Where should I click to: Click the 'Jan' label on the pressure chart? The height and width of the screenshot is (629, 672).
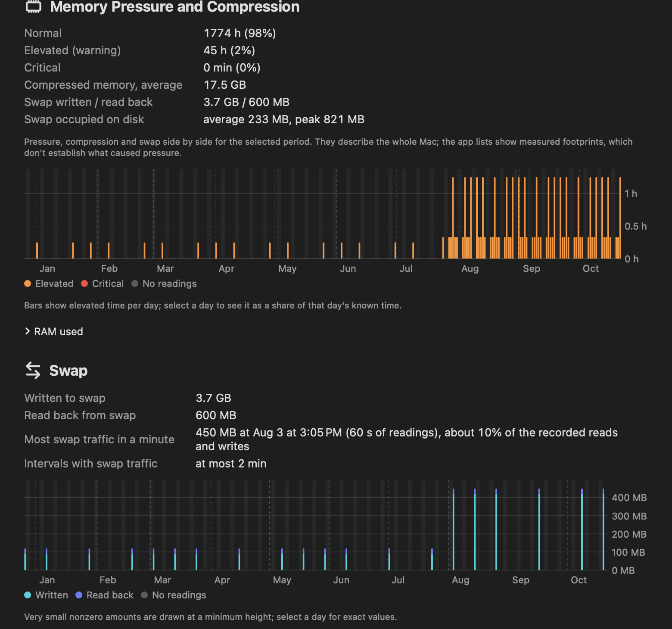47,268
